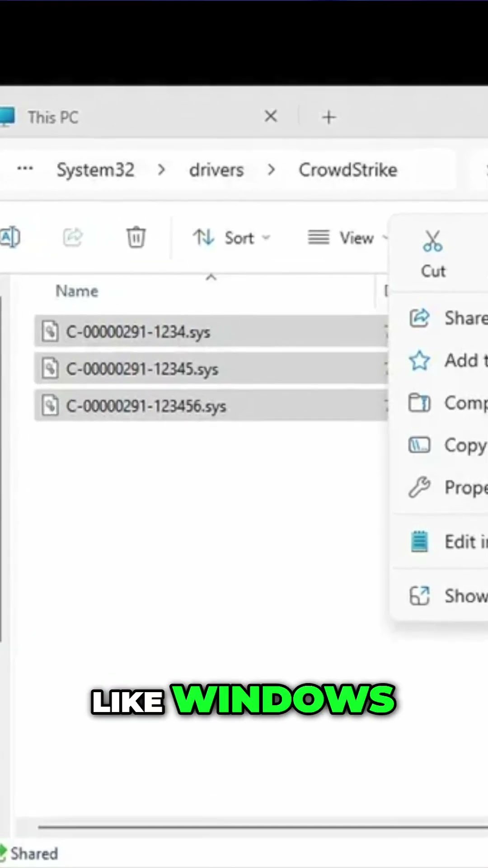The image size is (488, 868).
Task: Open a new tab with plus button
Action: pos(329,117)
